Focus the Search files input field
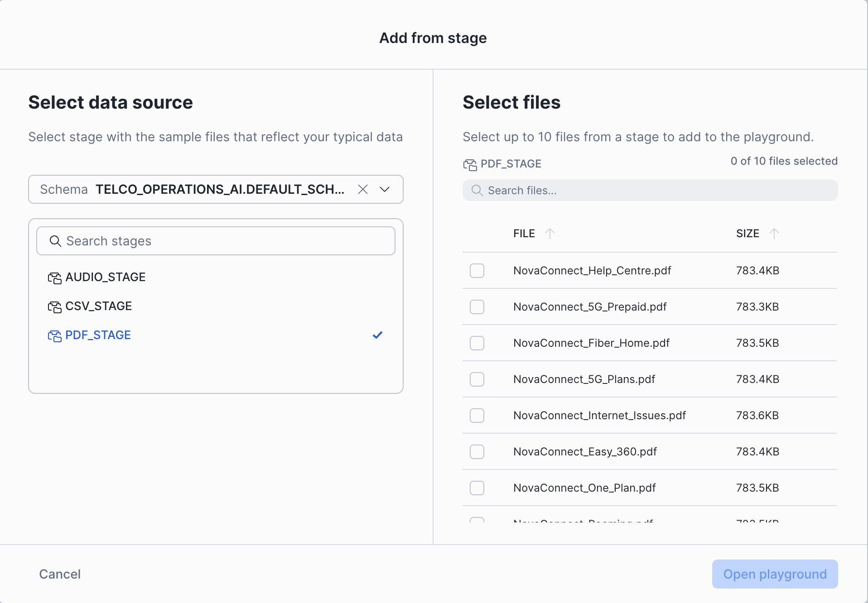The height and width of the screenshot is (603, 868). click(x=657, y=191)
